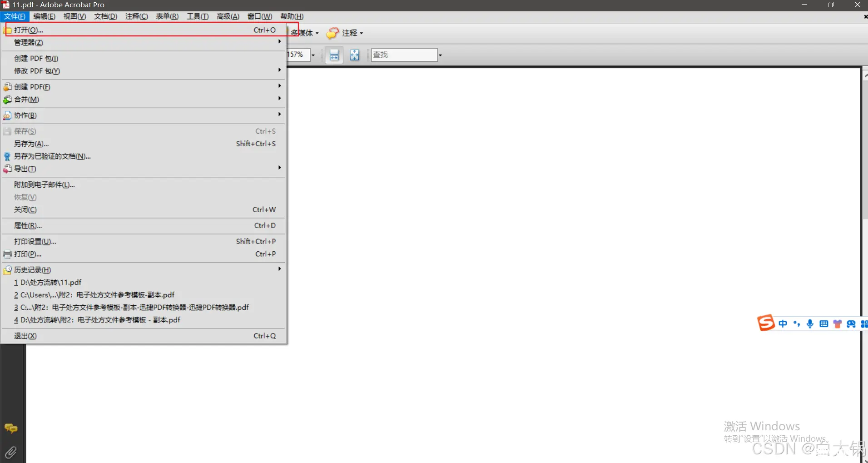This screenshot has height=463, width=868.
Task: Choose Save As (另存为) menu item
Action: (144, 144)
